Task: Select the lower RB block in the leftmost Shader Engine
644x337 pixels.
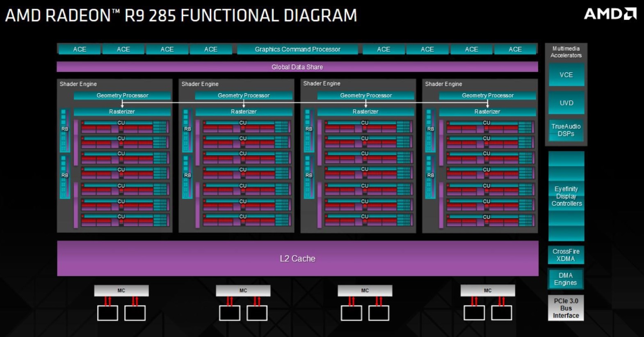Action: click(x=65, y=177)
